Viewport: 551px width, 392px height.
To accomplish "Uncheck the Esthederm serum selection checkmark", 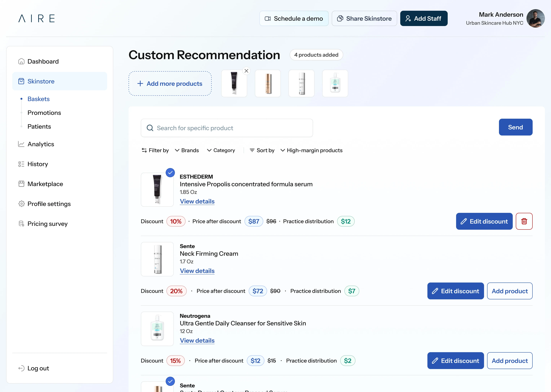I will pos(170,173).
